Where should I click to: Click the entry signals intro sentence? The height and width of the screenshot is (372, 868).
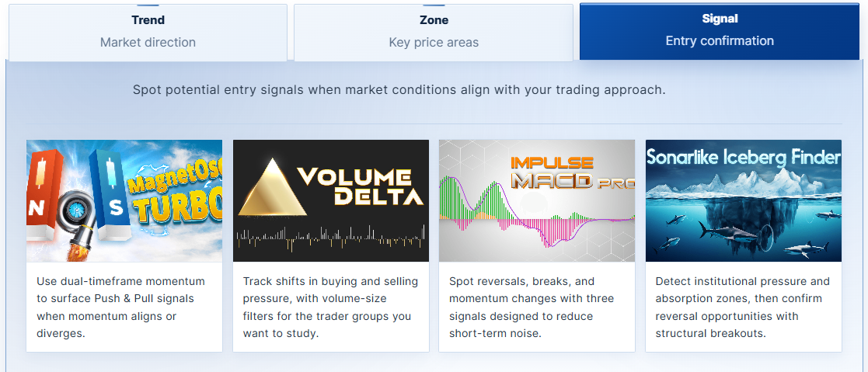pyautogui.click(x=399, y=89)
